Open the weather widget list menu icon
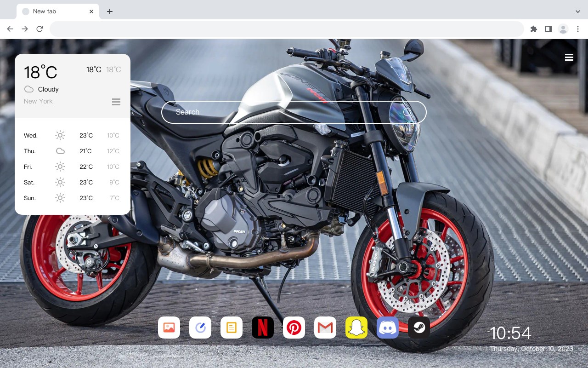 [x=116, y=102]
